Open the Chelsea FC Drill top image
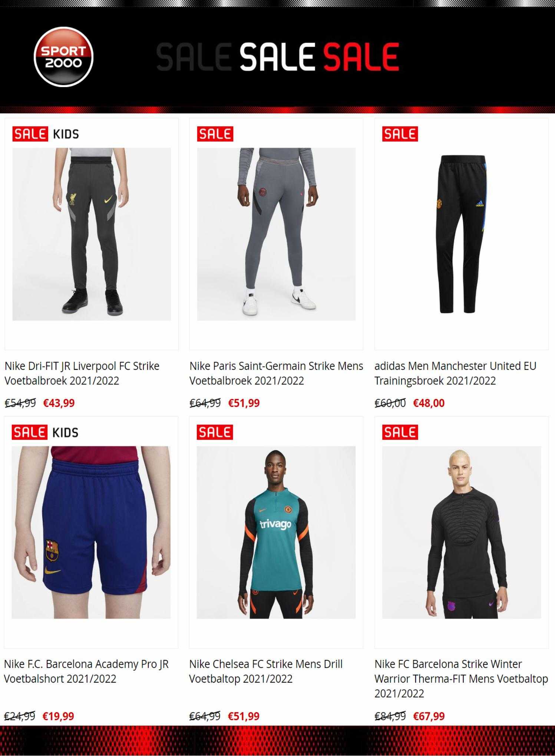 click(276, 532)
